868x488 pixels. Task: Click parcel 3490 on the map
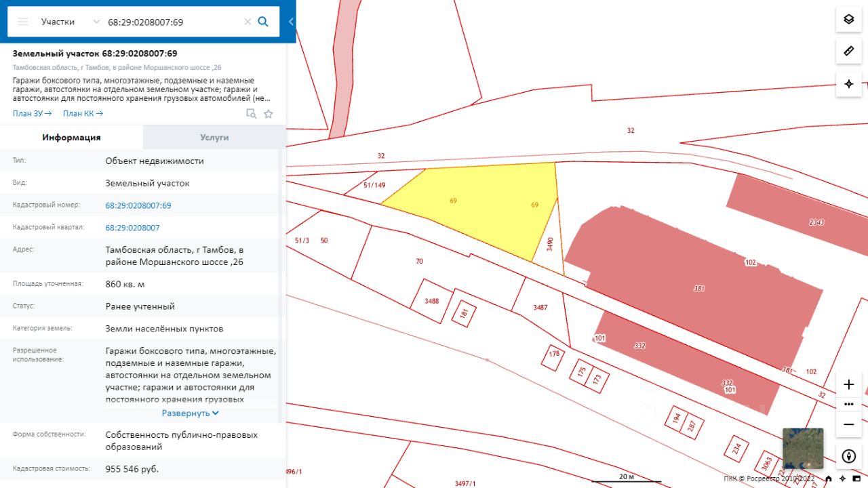pos(550,244)
